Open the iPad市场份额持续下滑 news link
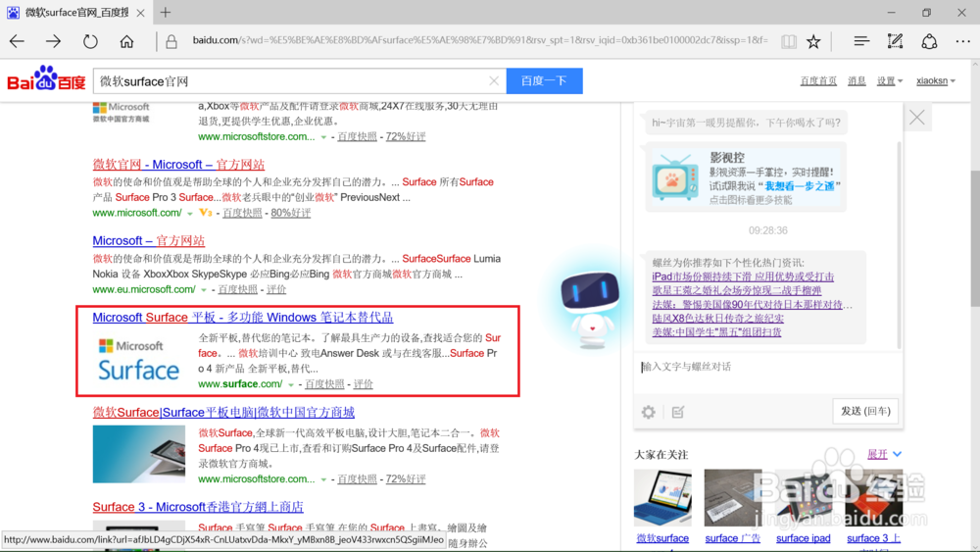Image resolution: width=980 pixels, height=552 pixels. click(743, 276)
